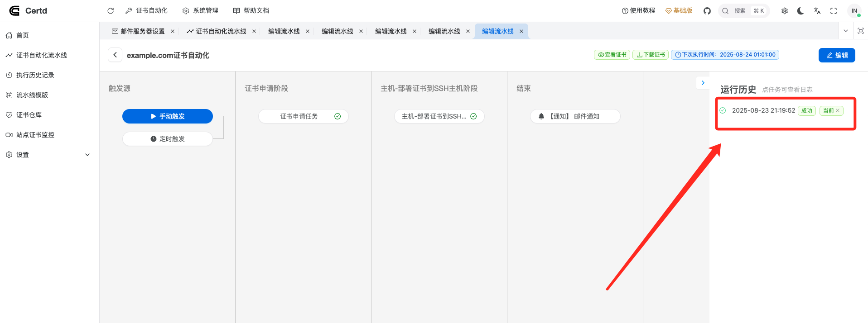Click the 下次执行时间 schedule tag
This screenshot has height=323, width=868.
tap(725, 55)
